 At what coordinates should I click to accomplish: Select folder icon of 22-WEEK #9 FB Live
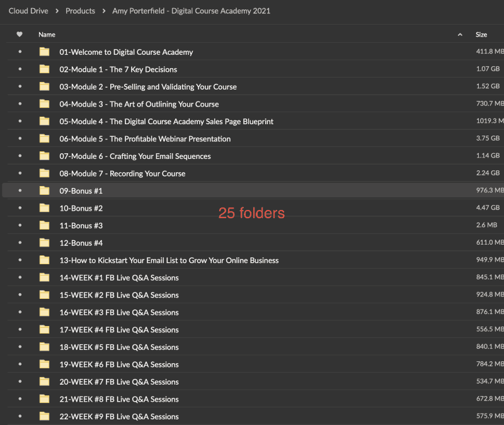(44, 416)
